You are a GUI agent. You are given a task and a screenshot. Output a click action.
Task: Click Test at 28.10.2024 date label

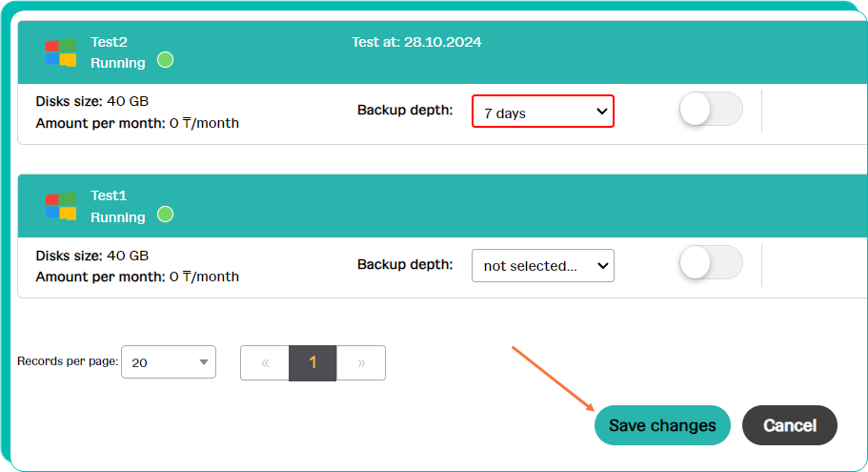[416, 42]
